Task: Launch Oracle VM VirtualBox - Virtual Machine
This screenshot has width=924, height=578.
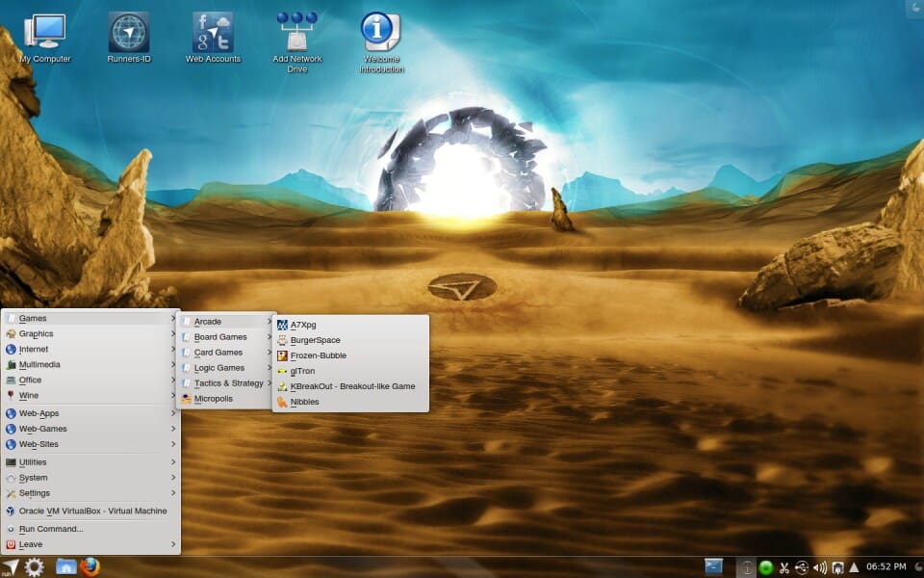Action: 90,511
